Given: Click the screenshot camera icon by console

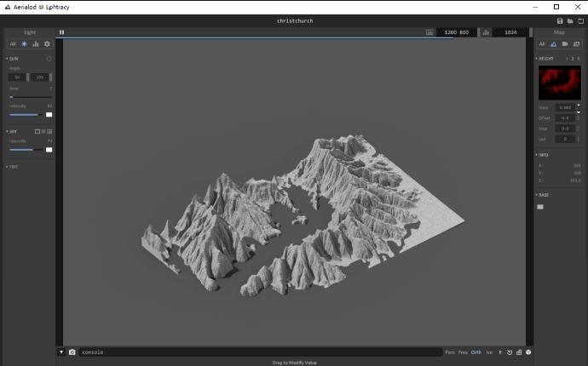Looking at the screenshot, I should click(x=72, y=352).
